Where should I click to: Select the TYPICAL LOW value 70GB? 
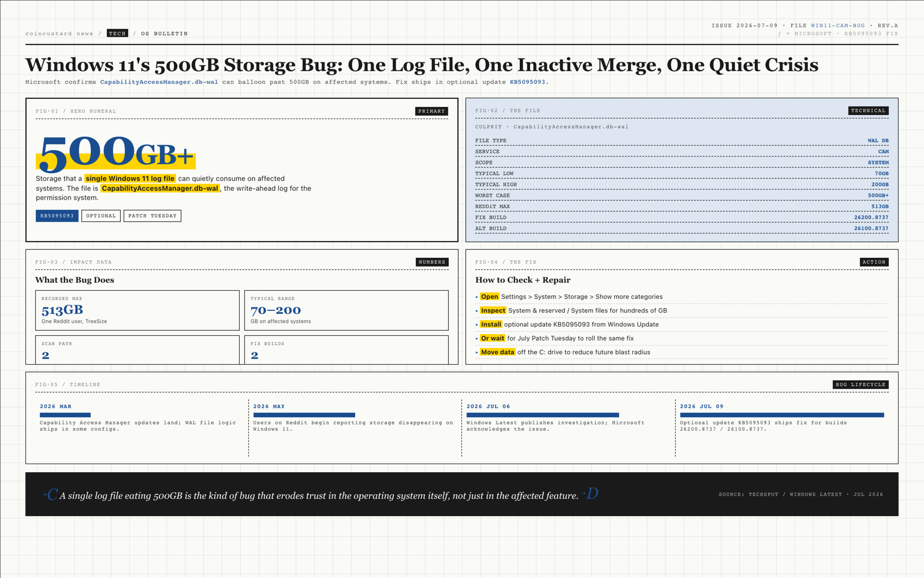pyautogui.click(x=881, y=173)
